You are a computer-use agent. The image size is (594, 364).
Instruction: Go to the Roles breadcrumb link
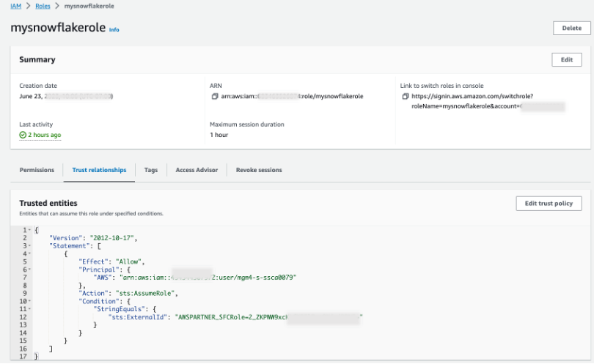tap(43, 6)
